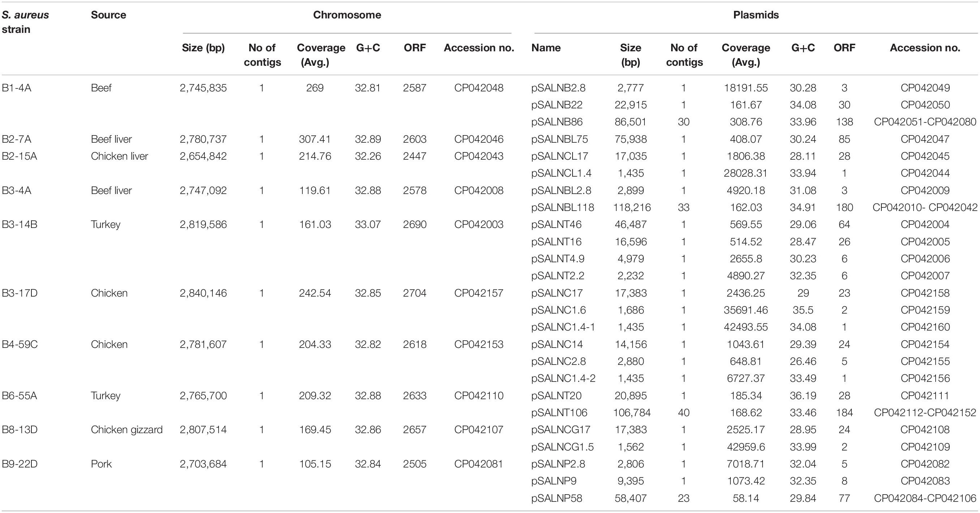
Task: Select chromosome size 2,840,146
Action: (x=203, y=293)
